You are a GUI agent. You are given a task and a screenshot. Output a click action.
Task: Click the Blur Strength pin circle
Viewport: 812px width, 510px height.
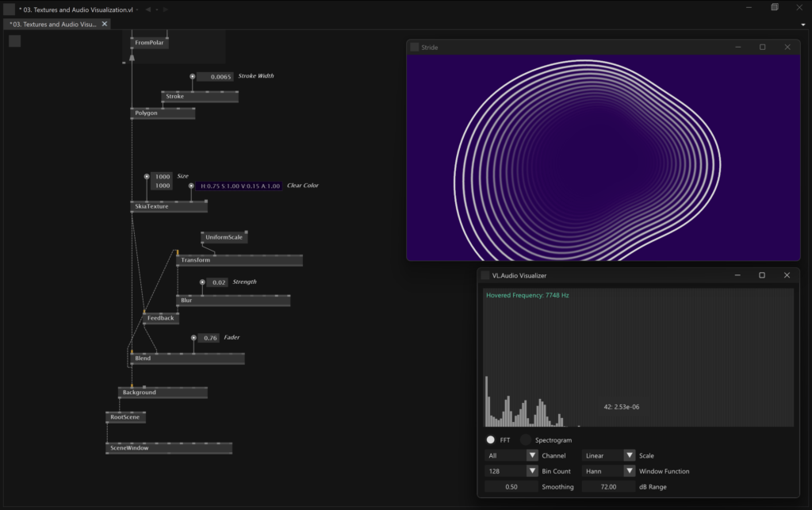pyautogui.click(x=202, y=282)
